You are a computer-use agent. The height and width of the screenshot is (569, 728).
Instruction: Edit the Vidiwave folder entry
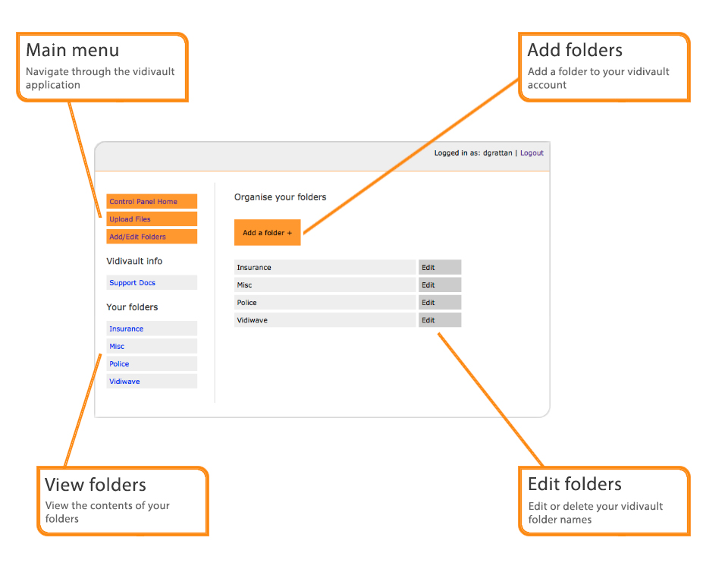pyautogui.click(x=439, y=320)
